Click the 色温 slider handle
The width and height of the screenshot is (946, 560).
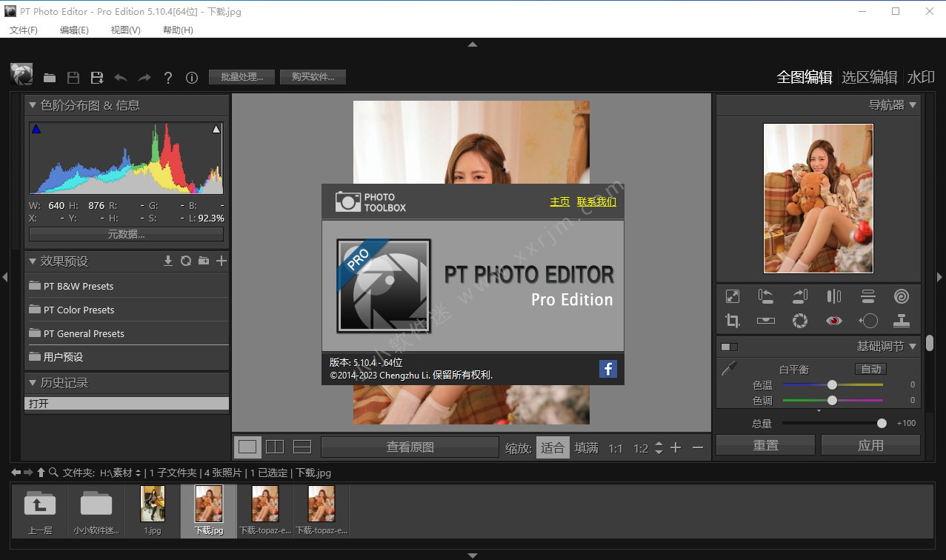832,385
